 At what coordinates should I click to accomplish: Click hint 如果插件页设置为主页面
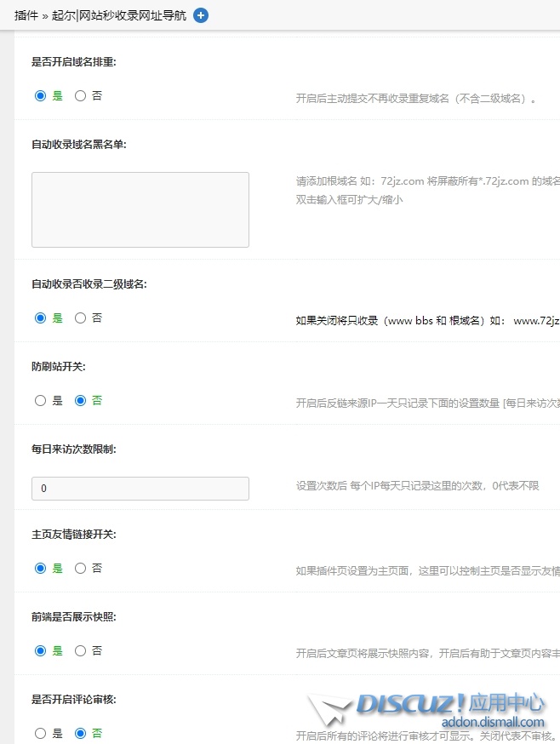[427, 571]
